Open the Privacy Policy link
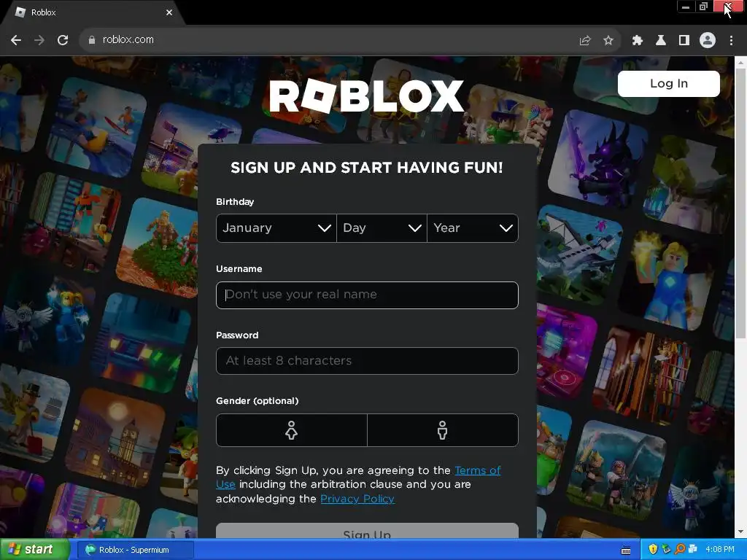Viewport: 747px width, 560px height. pyautogui.click(x=357, y=499)
